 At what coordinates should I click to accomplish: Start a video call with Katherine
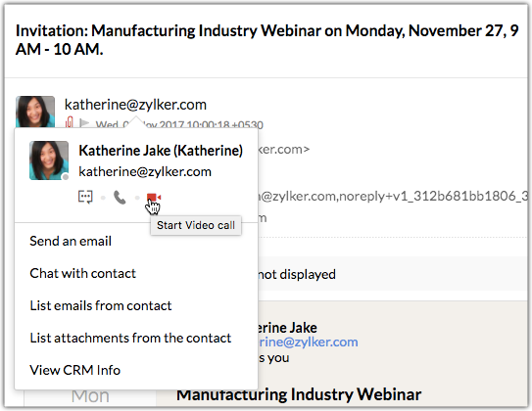pos(154,198)
